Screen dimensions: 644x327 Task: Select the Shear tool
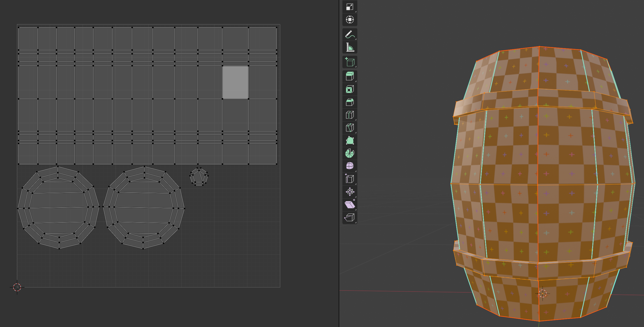point(350,205)
